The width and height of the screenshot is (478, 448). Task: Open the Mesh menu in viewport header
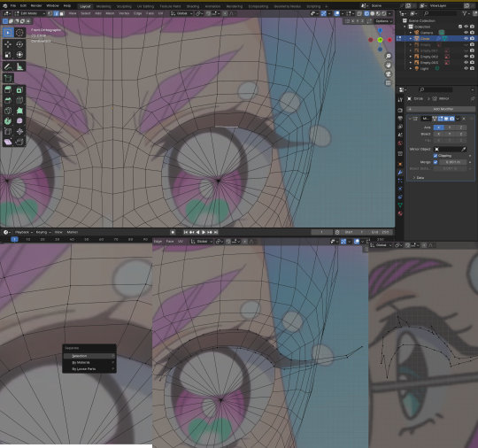point(110,13)
